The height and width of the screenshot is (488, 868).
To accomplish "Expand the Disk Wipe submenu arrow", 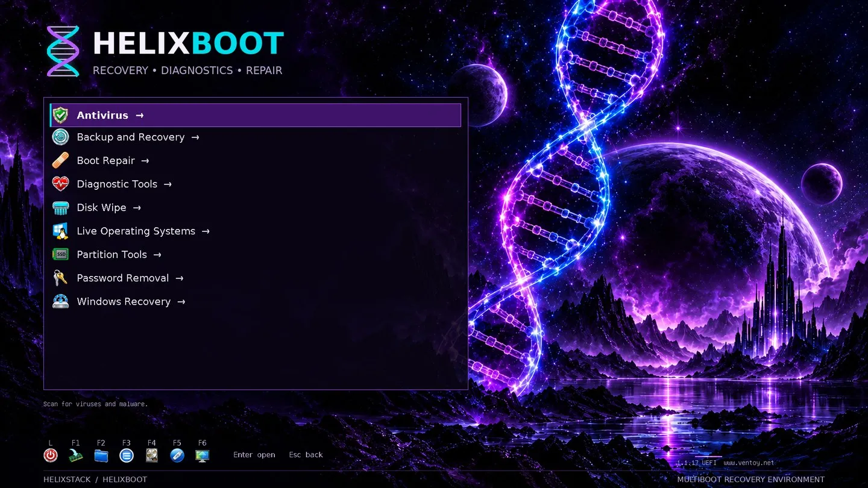I will pyautogui.click(x=137, y=208).
